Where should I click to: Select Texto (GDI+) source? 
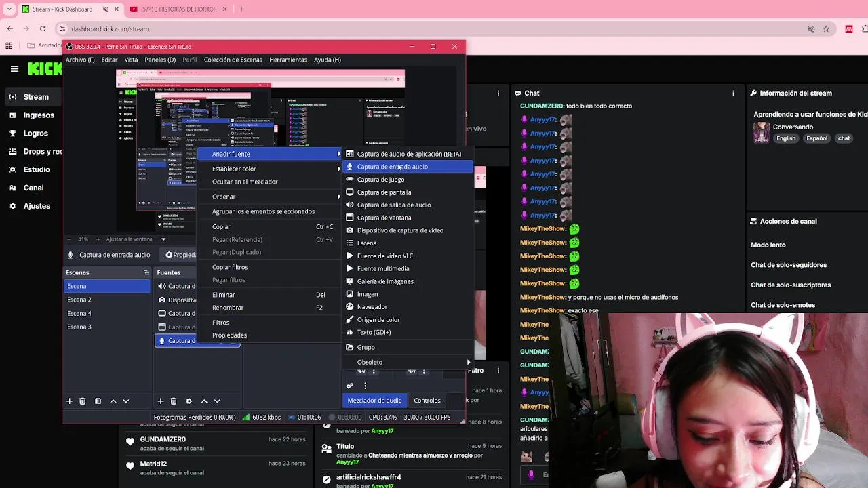point(409,332)
